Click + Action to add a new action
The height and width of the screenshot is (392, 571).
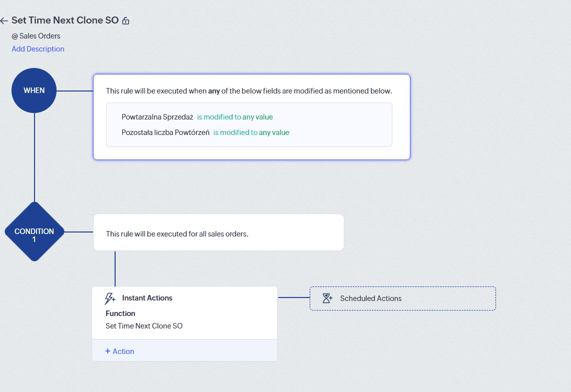119,351
